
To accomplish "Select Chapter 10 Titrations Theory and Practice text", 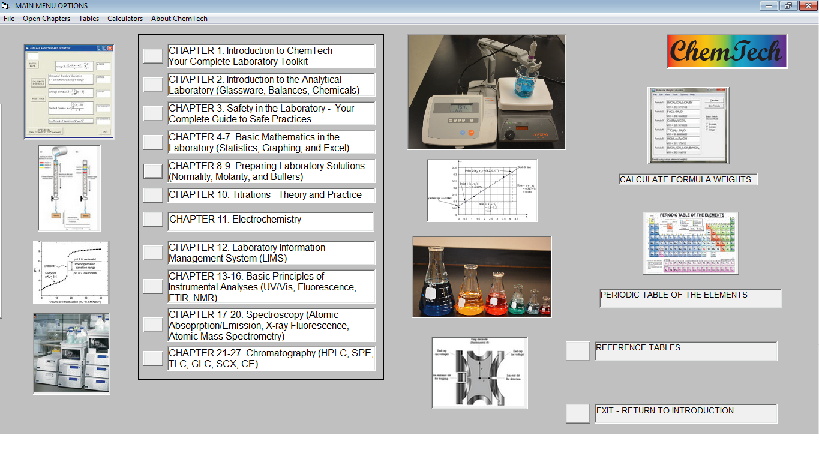I will click(x=271, y=195).
